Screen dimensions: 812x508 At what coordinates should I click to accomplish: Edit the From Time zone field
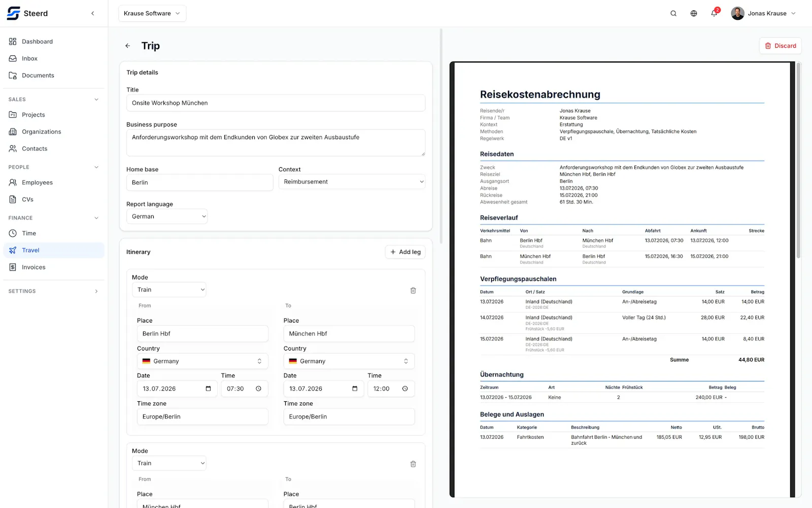(x=202, y=417)
